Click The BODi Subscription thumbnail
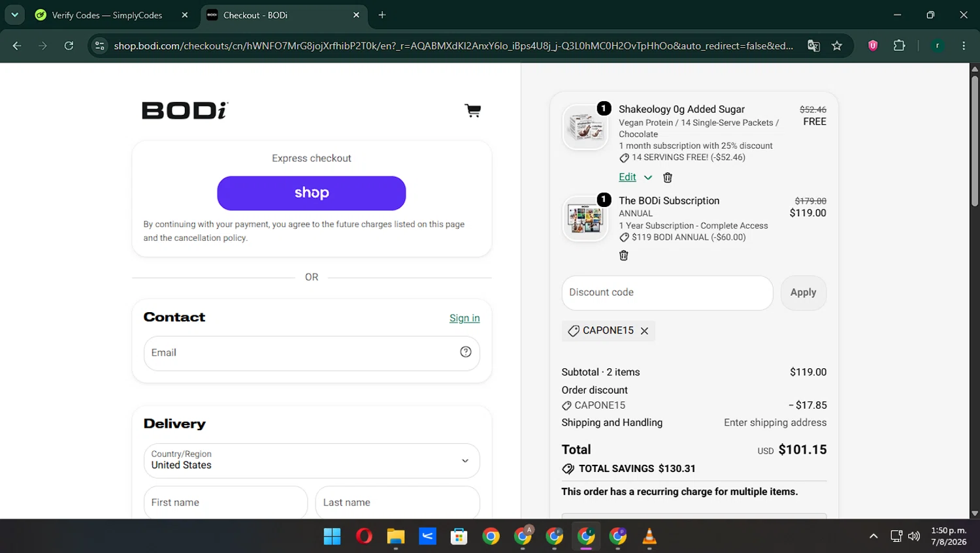980x553 pixels. tap(585, 219)
